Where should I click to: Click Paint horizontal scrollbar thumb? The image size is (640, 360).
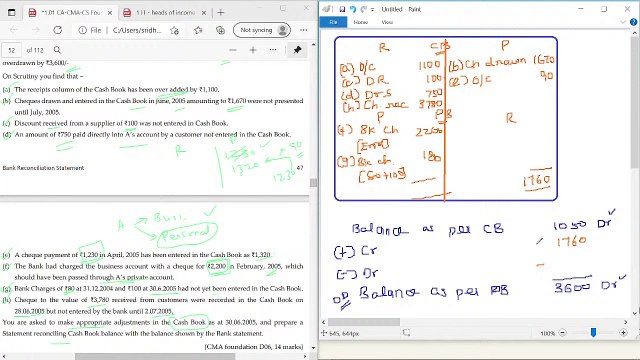[364, 322]
